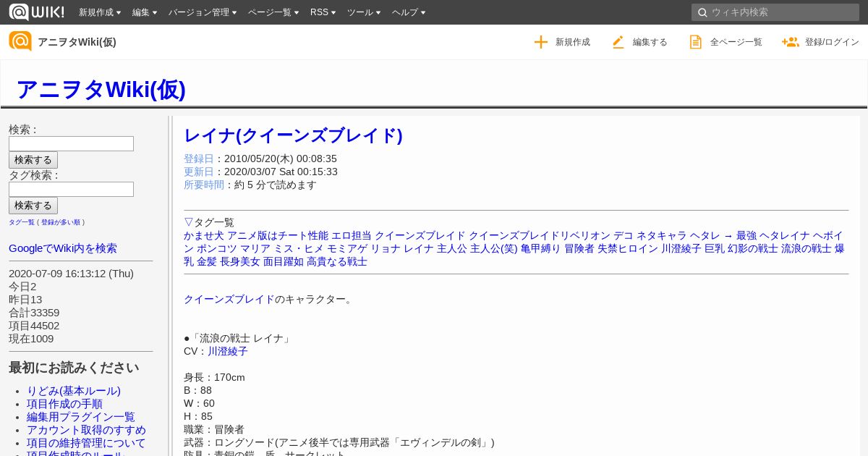Image resolution: width=868 pixels, height=456 pixels.
Task: Click the 更新日 label link
Action: tap(199, 172)
